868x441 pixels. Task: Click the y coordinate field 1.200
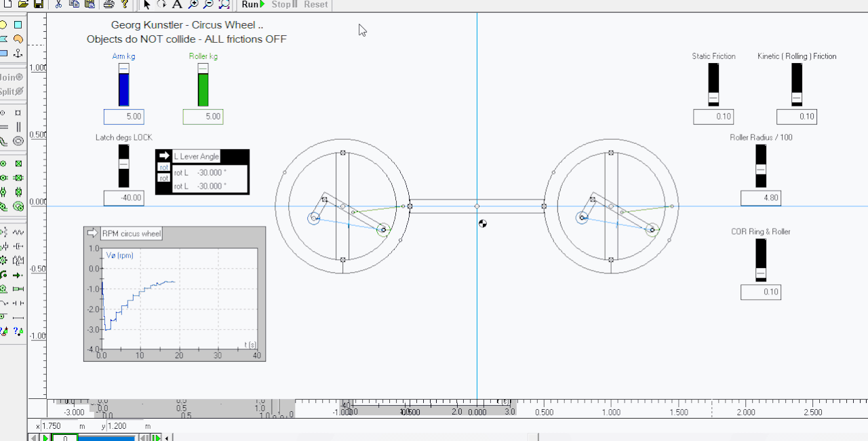pos(124,426)
